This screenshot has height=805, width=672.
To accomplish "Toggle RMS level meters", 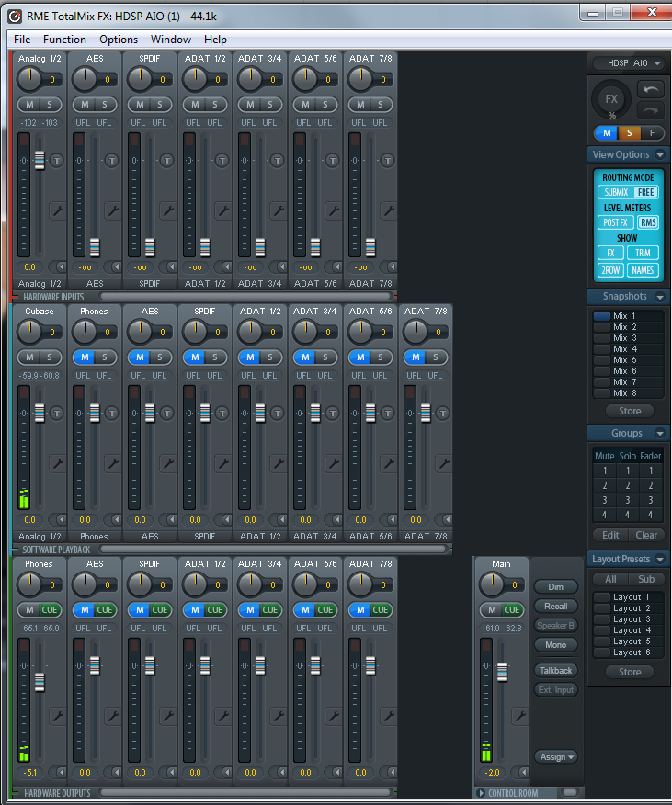I will [x=648, y=222].
